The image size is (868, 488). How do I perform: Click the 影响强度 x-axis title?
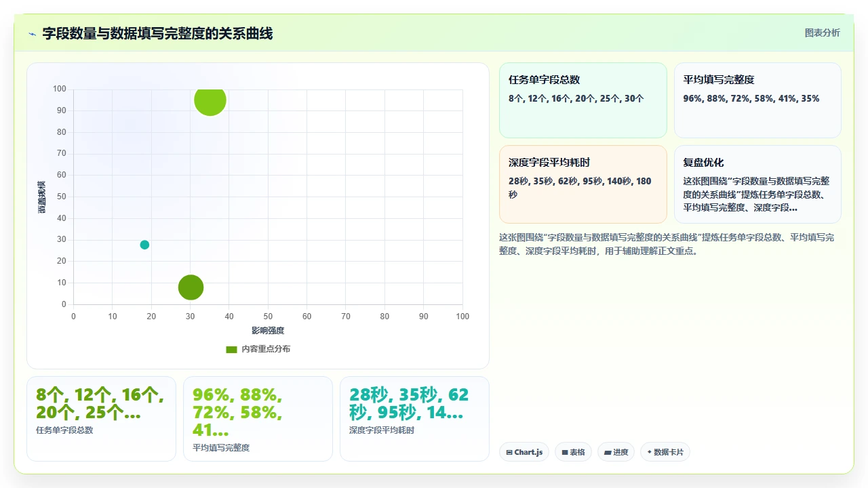[268, 331]
